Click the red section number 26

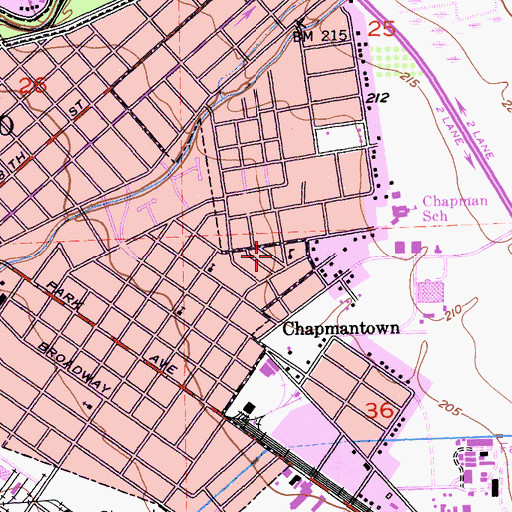(33, 86)
